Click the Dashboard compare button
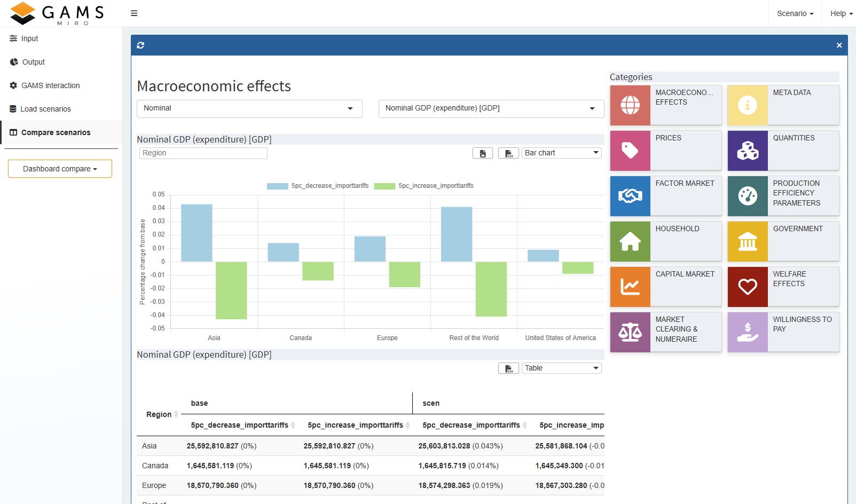The height and width of the screenshot is (504, 856). [60, 169]
